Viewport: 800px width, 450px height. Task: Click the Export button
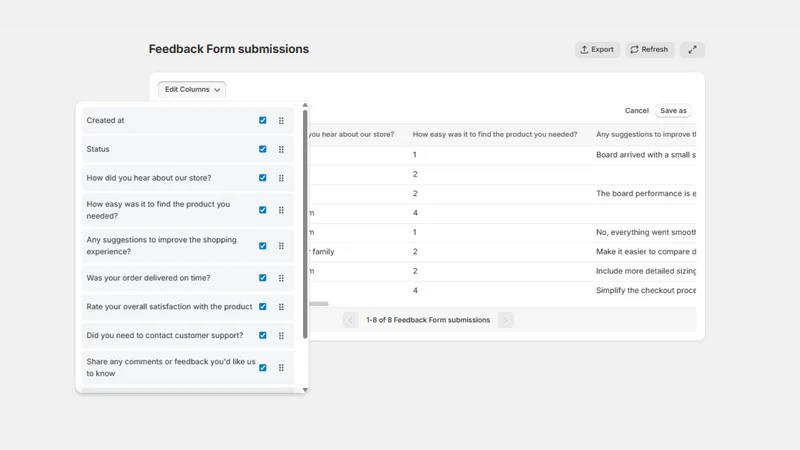[597, 49]
